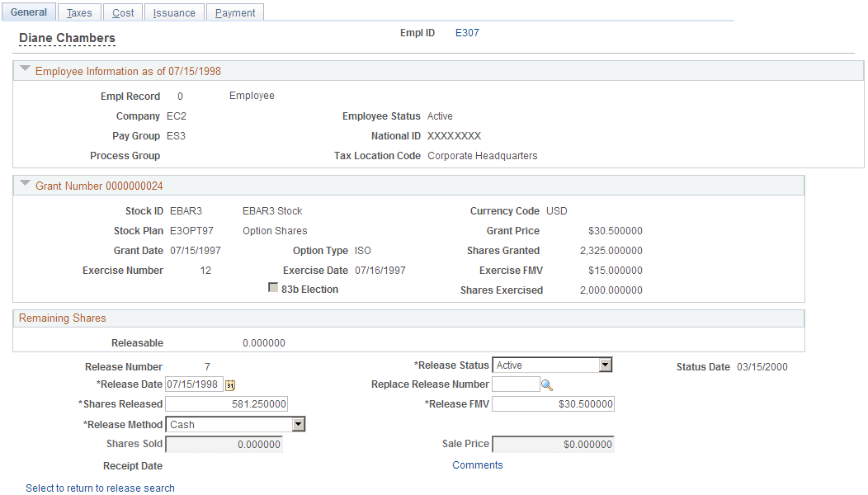Click the Grant Price value $30.500000
This screenshot has height=495, width=868.
[x=616, y=231]
